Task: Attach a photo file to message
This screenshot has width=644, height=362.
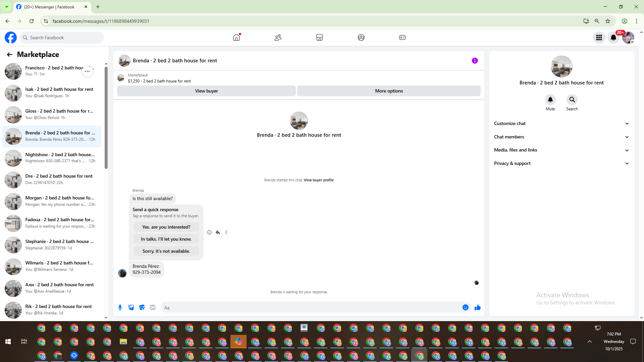Action: (x=131, y=308)
